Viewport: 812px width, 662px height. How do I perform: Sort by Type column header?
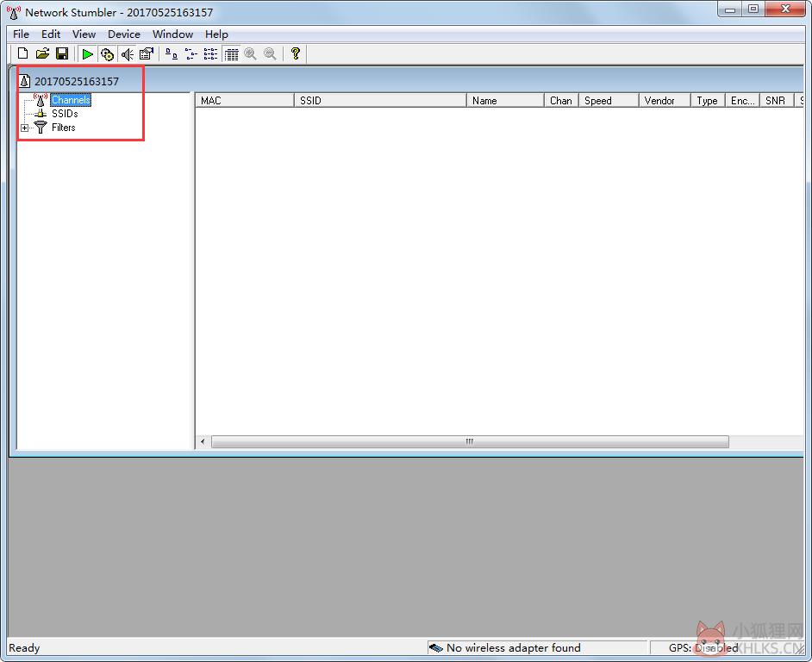[x=708, y=101]
